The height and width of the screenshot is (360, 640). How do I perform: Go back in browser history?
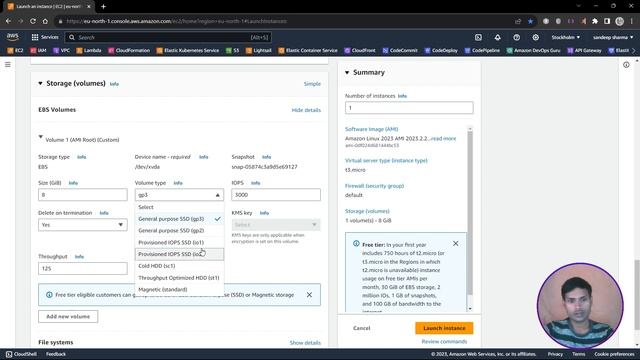pyautogui.click(x=8, y=21)
